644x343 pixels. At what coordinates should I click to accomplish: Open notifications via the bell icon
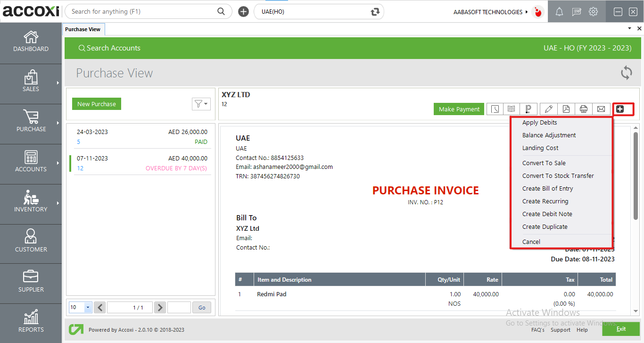click(x=559, y=11)
